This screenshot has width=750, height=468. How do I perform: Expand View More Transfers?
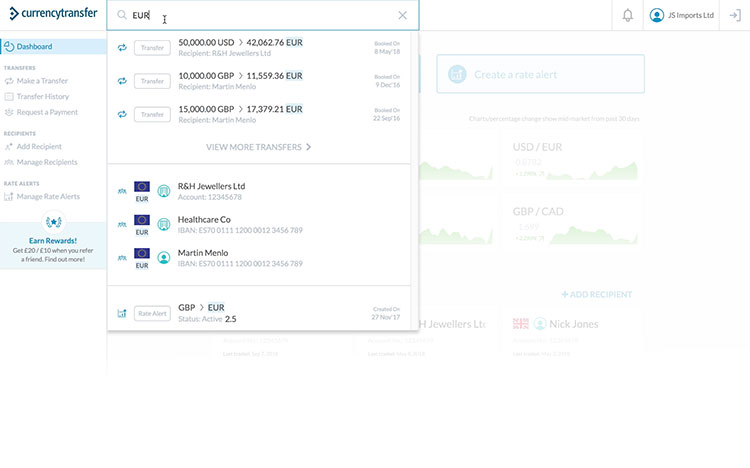(x=259, y=147)
